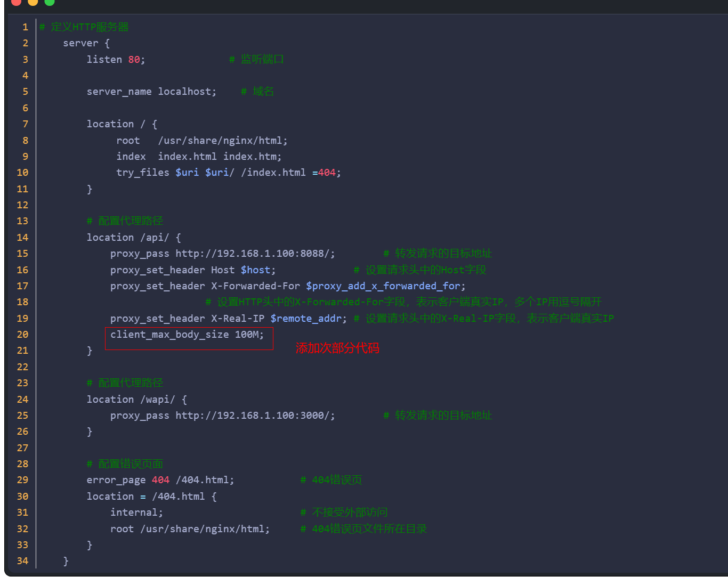
Task: Click 'root /usr/share/nginx/html;' on line 32
Action: 190,529
